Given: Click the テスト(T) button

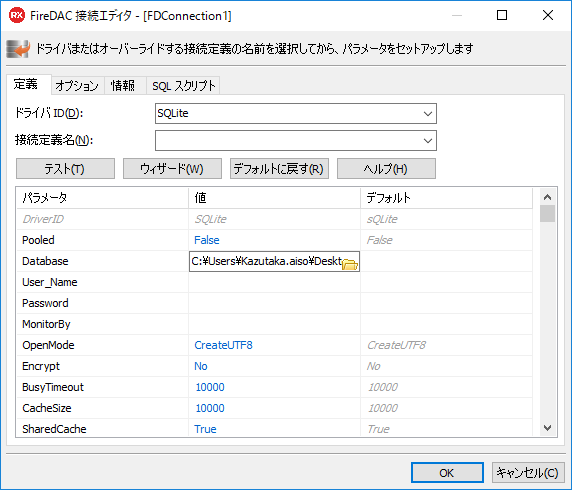Looking at the screenshot, I should pyautogui.click(x=65, y=169).
